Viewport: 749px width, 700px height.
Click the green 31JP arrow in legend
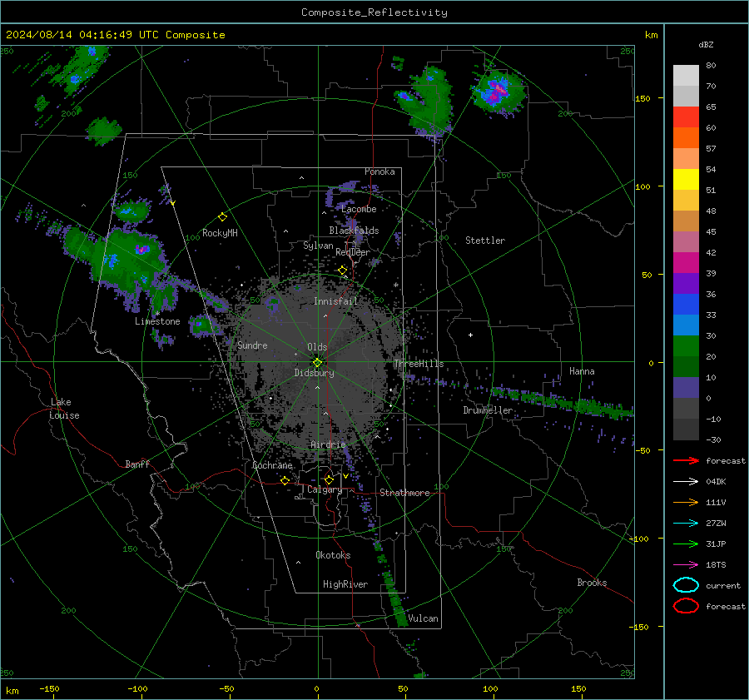click(686, 544)
